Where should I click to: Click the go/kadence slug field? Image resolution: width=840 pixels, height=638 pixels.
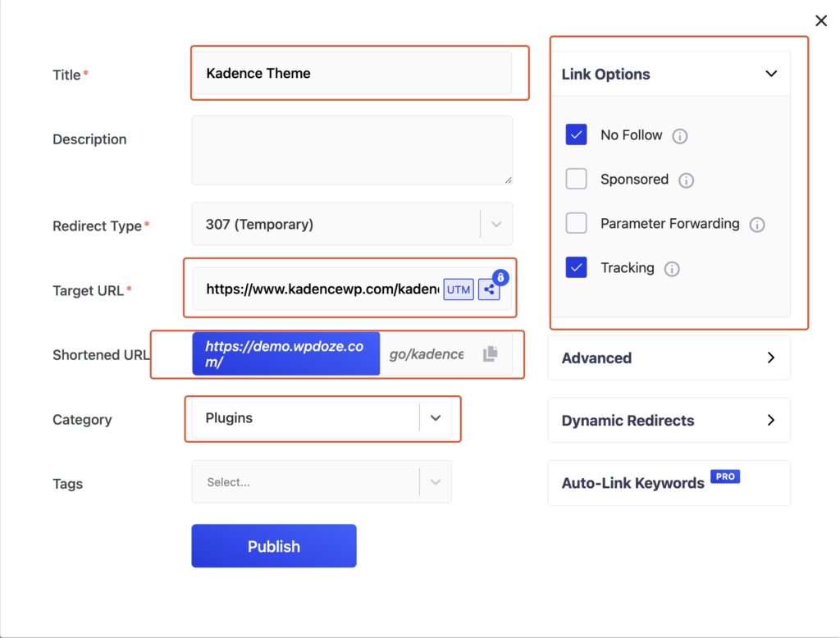[427, 354]
